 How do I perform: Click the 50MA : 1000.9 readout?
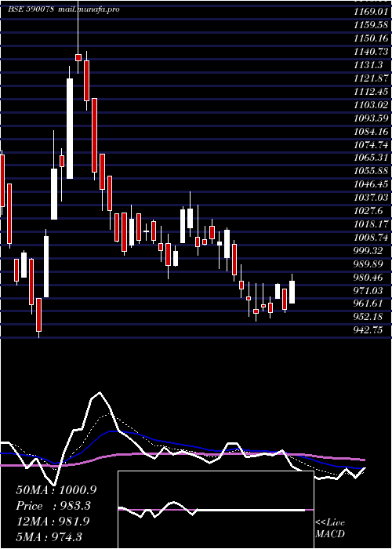tap(56, 490)
